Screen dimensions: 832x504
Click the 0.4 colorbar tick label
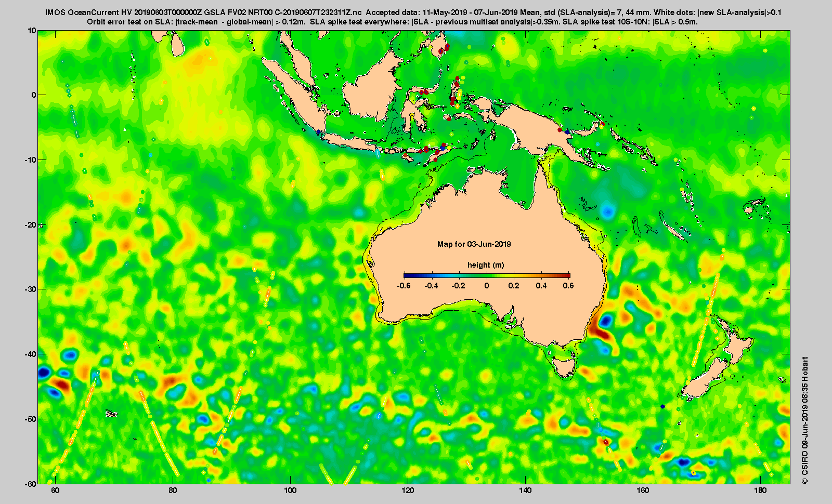click(541, 286)
